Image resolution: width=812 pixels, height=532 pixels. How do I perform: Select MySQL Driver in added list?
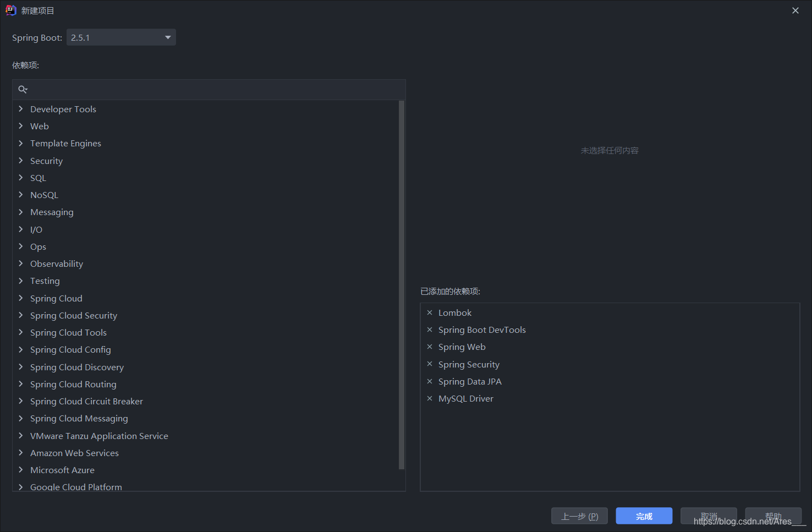[466, 398]
